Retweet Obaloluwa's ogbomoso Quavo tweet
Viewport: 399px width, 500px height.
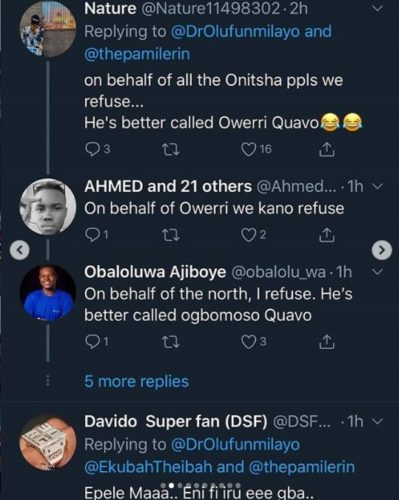tap(170, 342)
